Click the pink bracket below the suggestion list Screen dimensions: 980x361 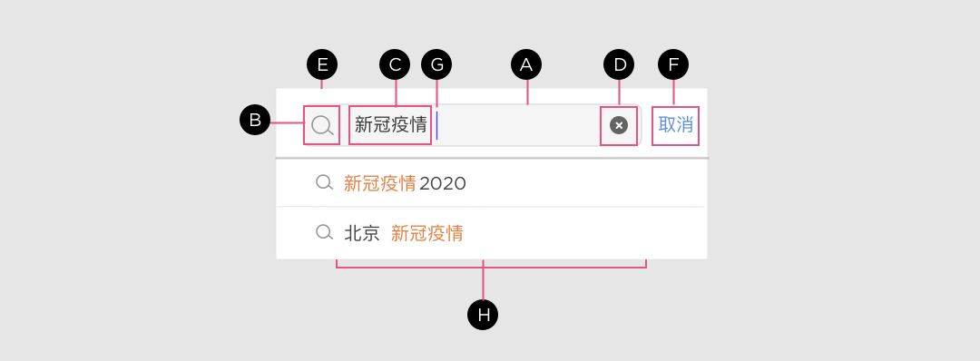491,268
